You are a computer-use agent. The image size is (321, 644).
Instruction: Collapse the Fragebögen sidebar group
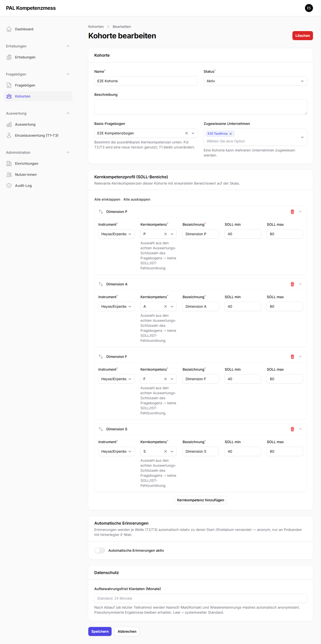click(x=68, y=74)
